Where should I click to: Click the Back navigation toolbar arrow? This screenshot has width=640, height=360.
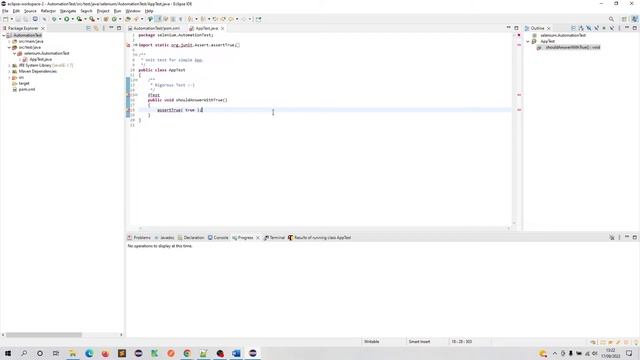231,19
